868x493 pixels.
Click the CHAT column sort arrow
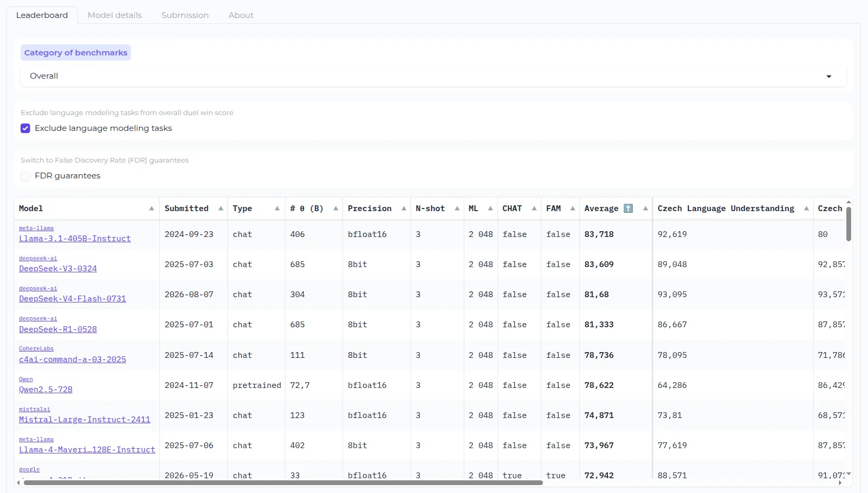tap(534, 208)
